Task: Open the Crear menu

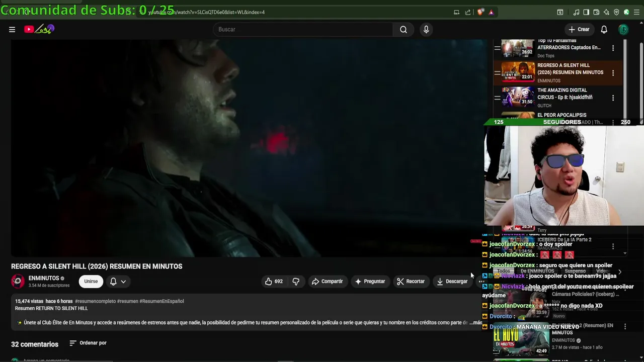Action: (579, 29)
